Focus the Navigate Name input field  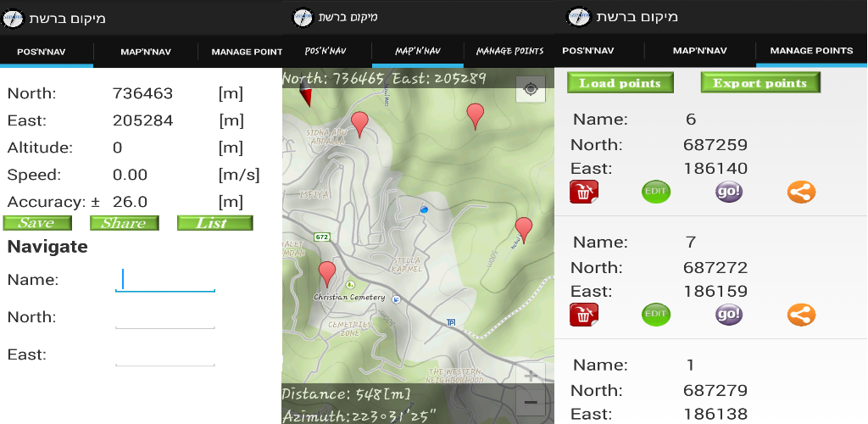coord(165,281)
